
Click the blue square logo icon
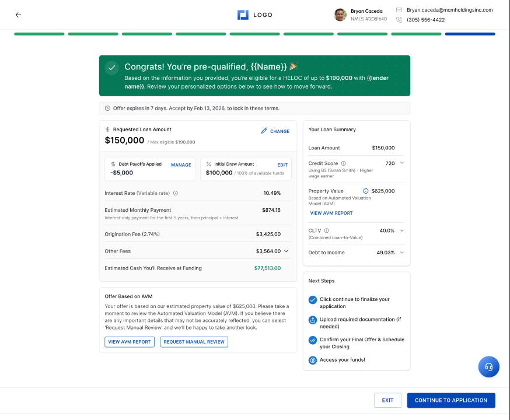click(243, 15)
